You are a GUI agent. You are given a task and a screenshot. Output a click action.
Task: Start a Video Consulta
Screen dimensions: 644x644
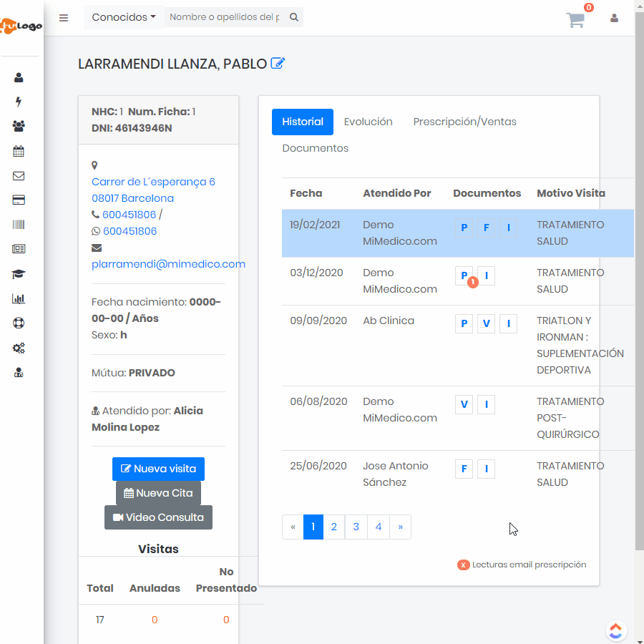click(x=158, y=517)
